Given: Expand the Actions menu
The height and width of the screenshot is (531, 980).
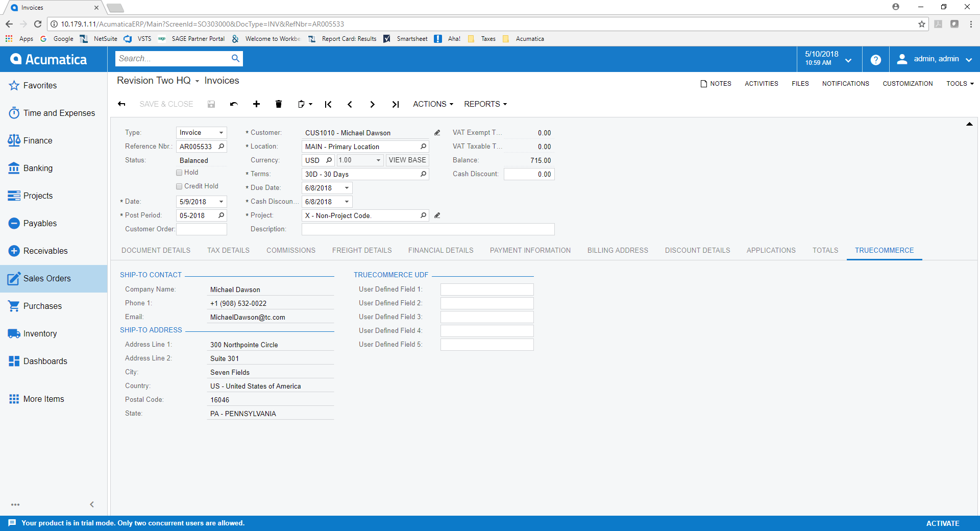Looking at the screenshot, I should pyautogui.click(x=432, y=104).
